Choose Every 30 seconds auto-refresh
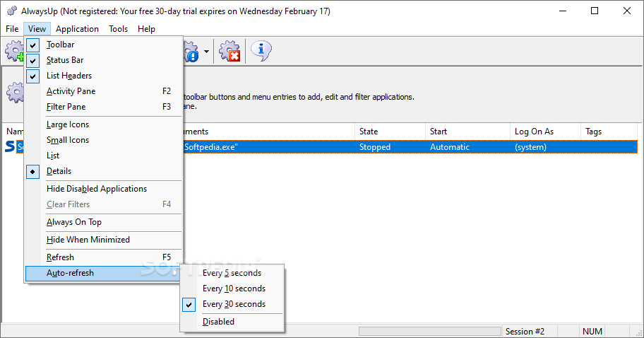644x338 pixels. point(233,304)
